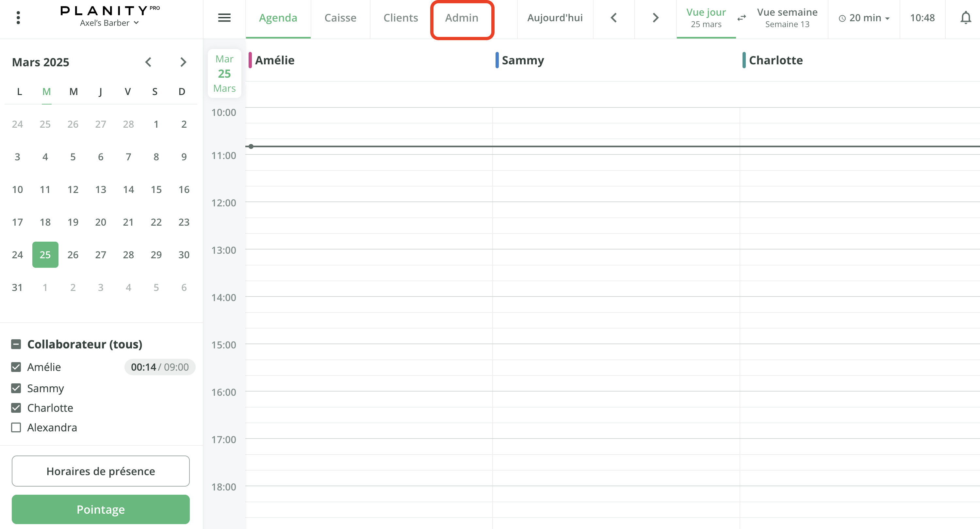
Task: Select March 14 in mini calendar
Action: 128,189
